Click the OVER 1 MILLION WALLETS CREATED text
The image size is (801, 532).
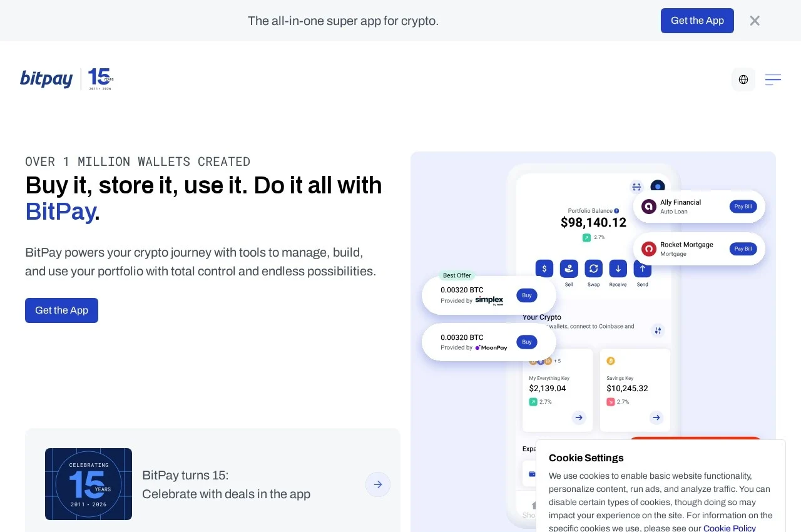click(138, 161)
